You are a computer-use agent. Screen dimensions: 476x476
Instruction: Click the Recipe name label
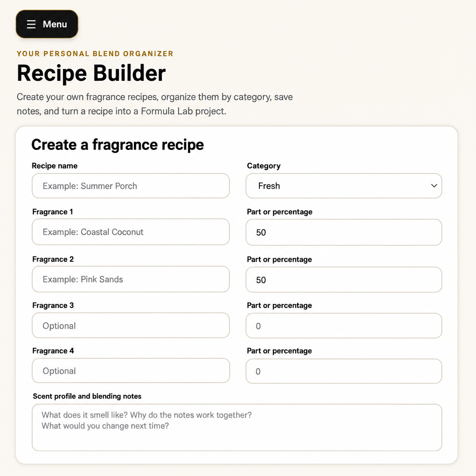tap(55, 166)
